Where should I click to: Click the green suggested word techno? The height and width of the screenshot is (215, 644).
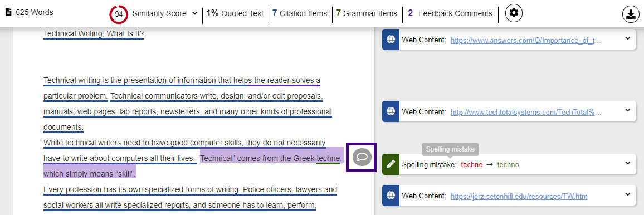[x=508, y=165]
